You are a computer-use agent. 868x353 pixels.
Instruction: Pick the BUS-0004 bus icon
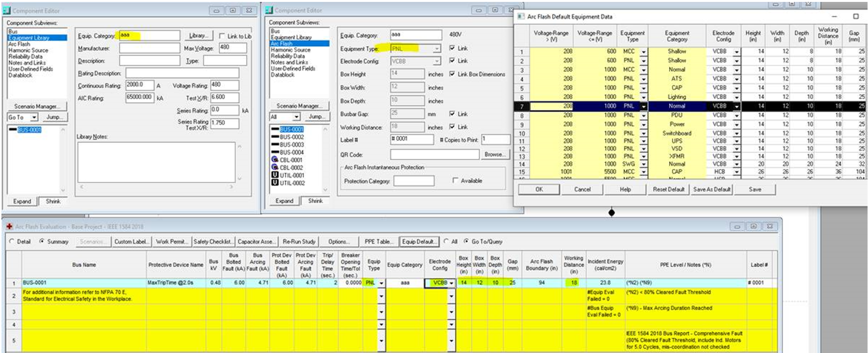(275, 153)
